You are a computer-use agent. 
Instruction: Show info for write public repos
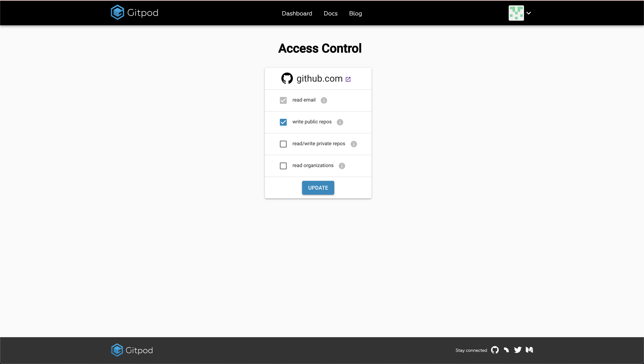[x=340, y=122]
